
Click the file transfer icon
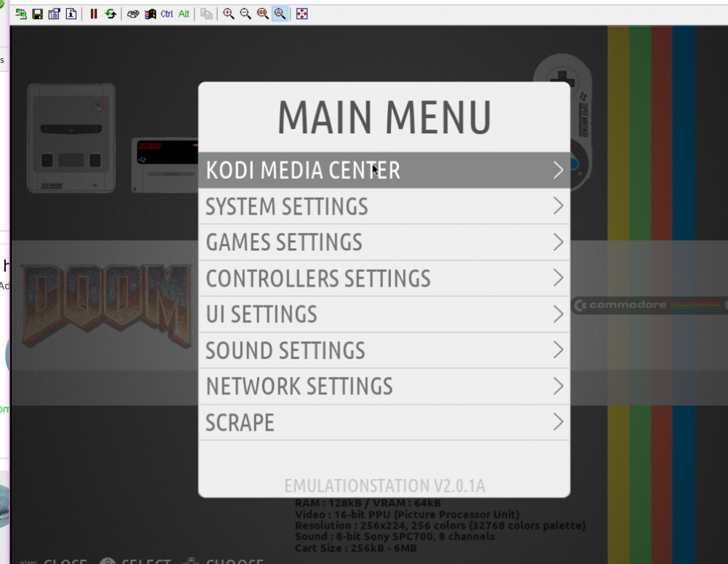(x=206, y=14)
